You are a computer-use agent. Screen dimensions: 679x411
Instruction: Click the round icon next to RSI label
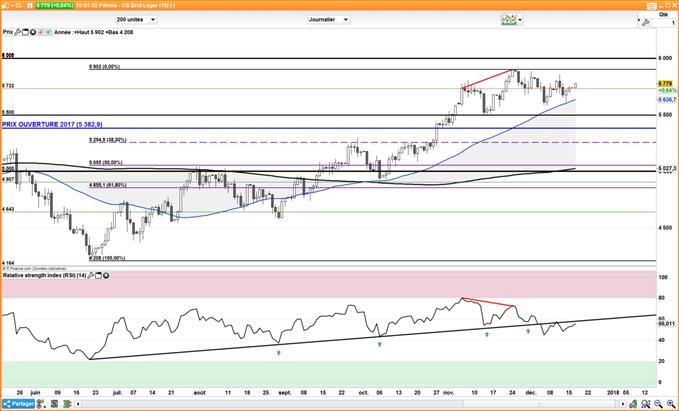(x=106, y=275)
